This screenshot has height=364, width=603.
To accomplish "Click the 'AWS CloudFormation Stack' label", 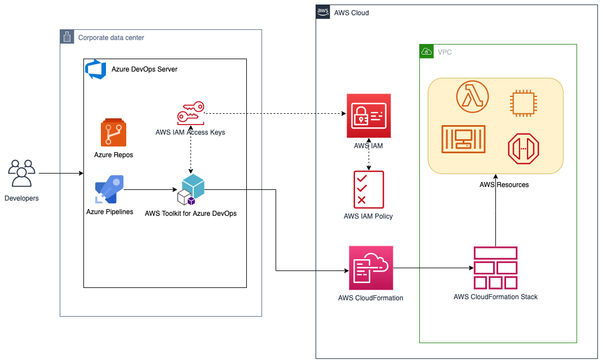I will 496,297.
